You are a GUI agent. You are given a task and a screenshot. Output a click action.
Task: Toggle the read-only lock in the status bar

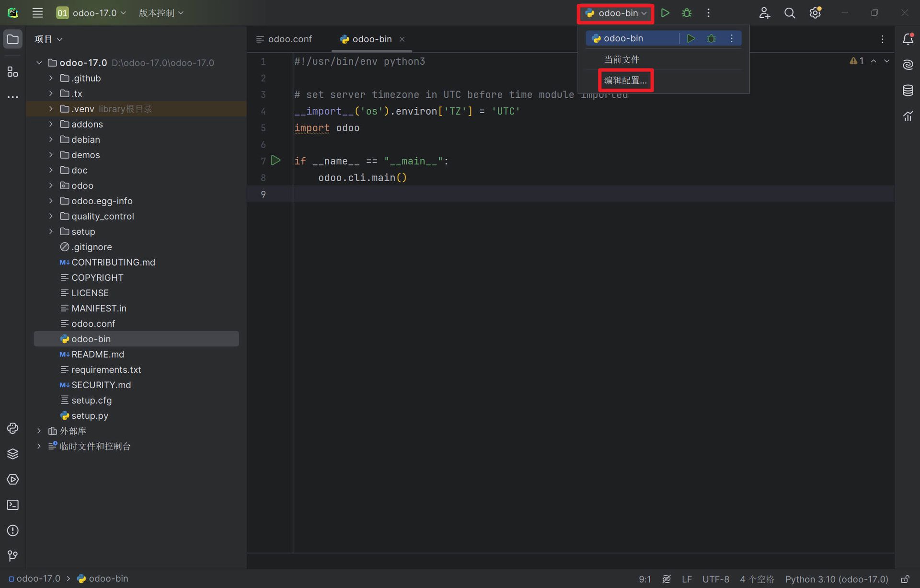(x=905, y=579)
